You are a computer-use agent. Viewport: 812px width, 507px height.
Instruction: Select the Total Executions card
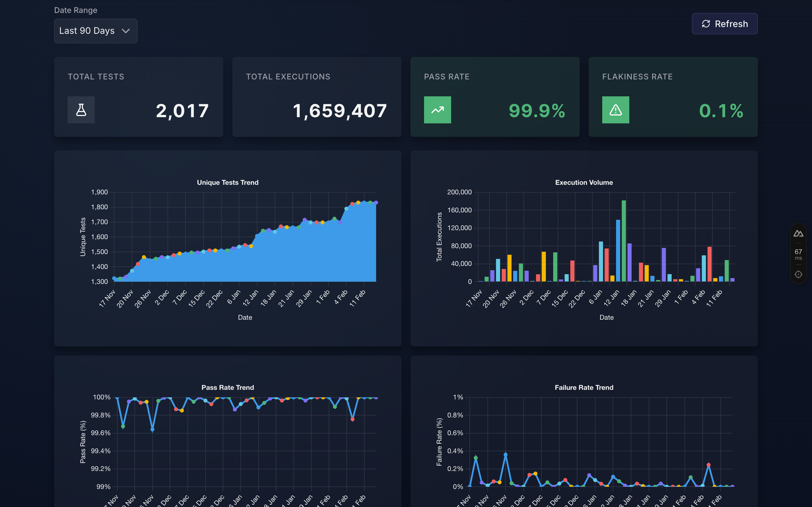316,97
